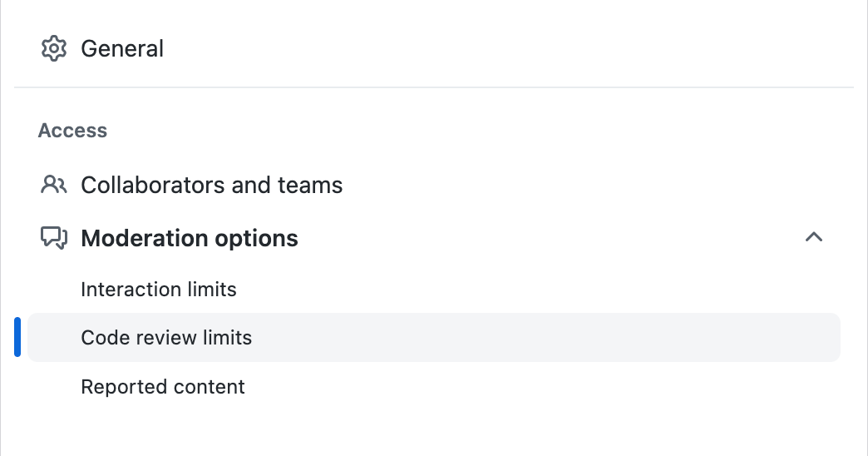Open collaborators via the two-person icon
The width and height of the screenshot is (868, 456).
click(x=53, y=185)
